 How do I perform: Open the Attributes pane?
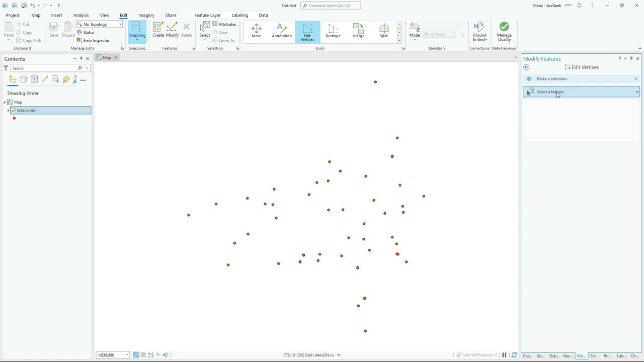click(224, 24)
